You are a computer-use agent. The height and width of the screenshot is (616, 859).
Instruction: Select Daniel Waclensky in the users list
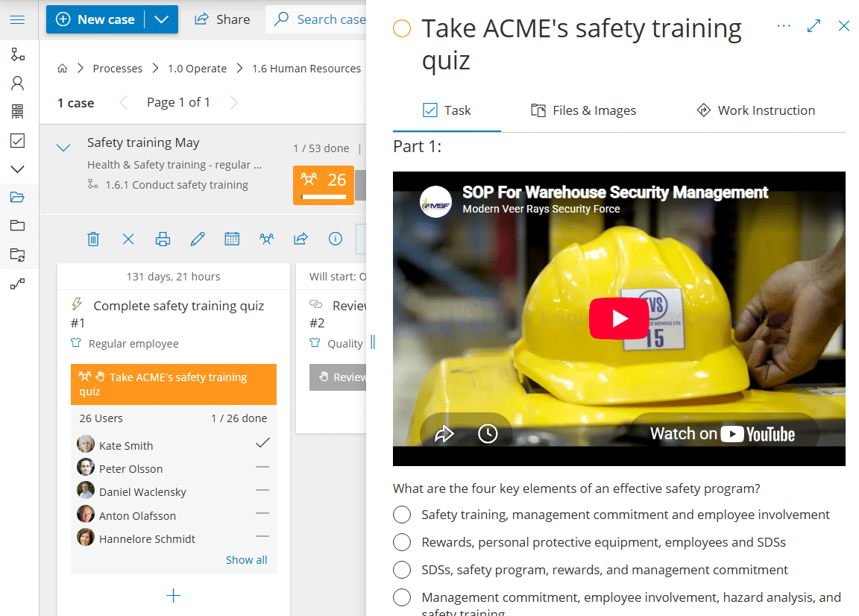tap(174, 491)
